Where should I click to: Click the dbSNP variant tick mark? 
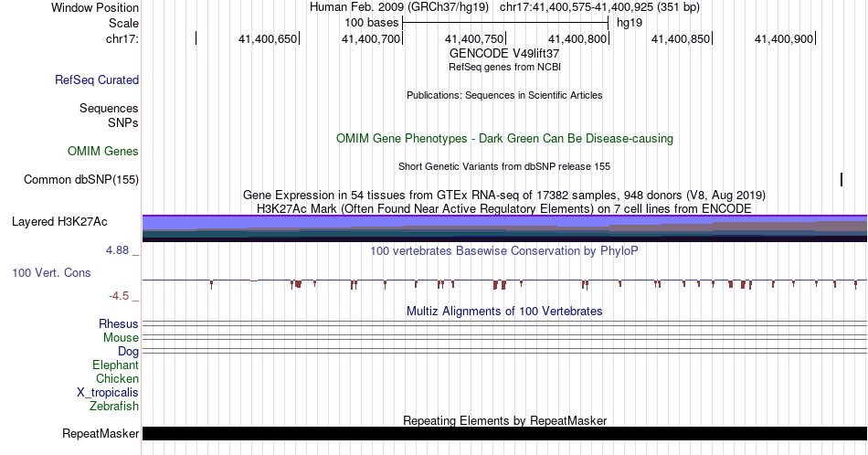click(x=842, y=179)
